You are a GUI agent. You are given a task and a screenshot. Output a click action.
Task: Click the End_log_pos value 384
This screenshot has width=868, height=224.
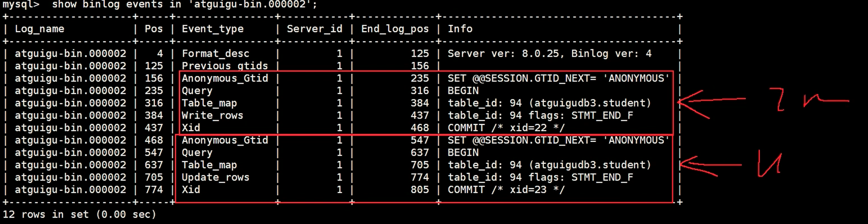coord(420,103)
